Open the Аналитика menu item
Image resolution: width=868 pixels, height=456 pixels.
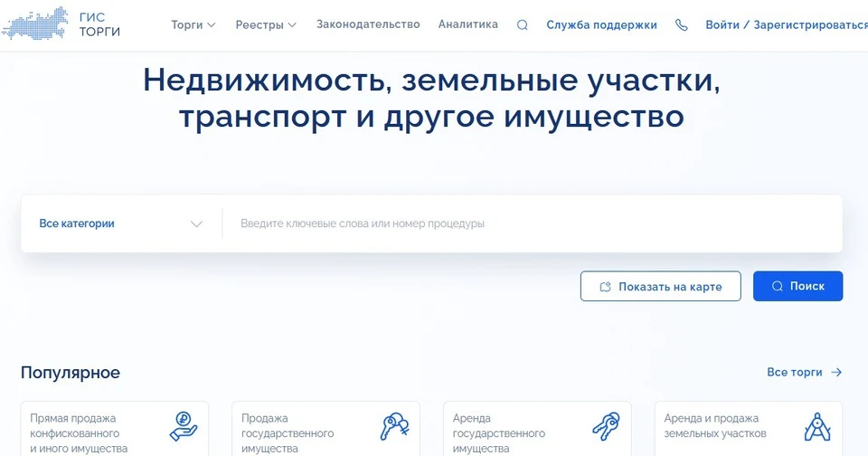(x=467, y=24)
